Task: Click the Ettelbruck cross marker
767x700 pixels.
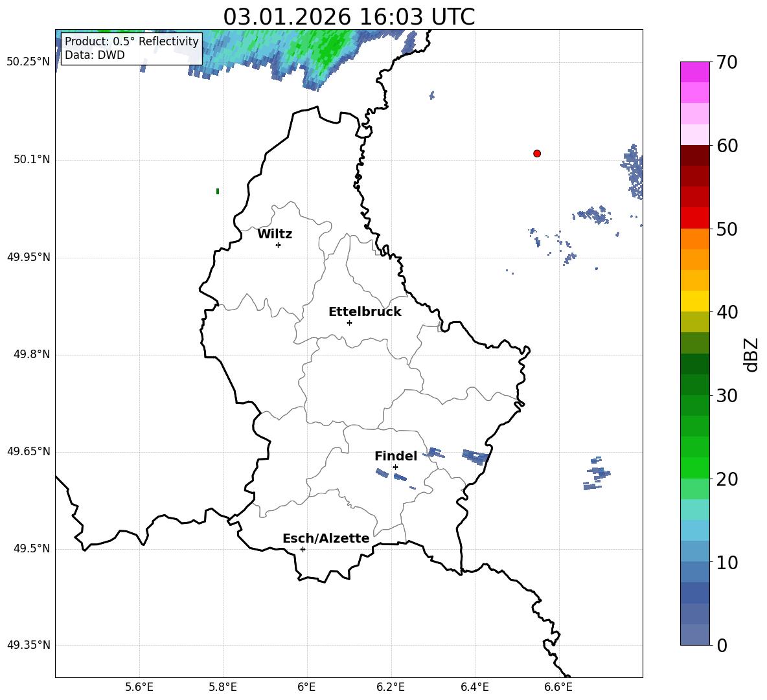Action: [x=349, y=322]
